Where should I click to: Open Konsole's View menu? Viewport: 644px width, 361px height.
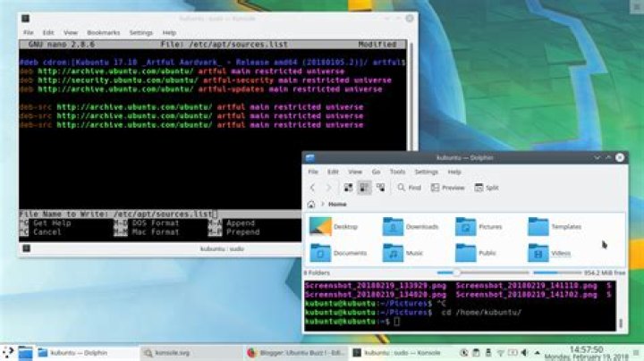[x=71, y=32]
